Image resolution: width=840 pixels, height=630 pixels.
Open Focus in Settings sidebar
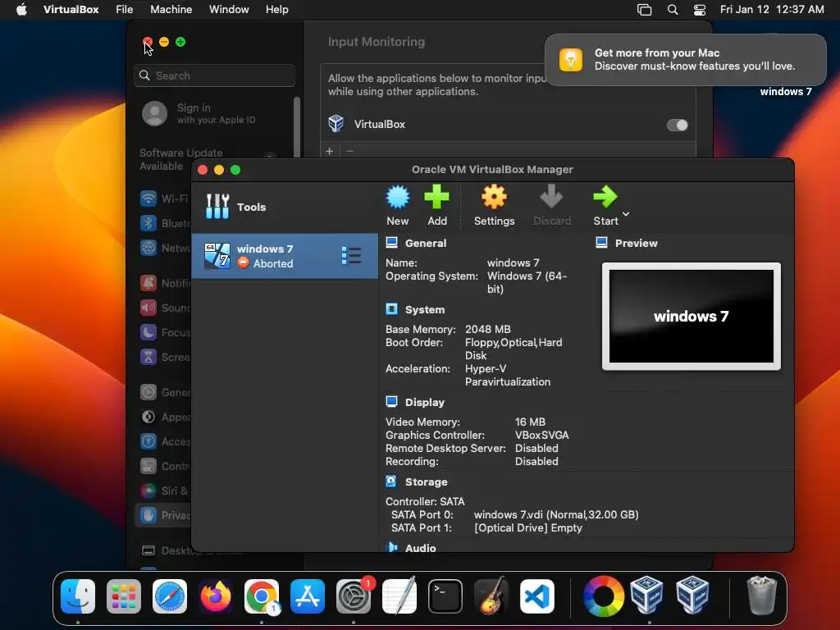coord(164,332)
